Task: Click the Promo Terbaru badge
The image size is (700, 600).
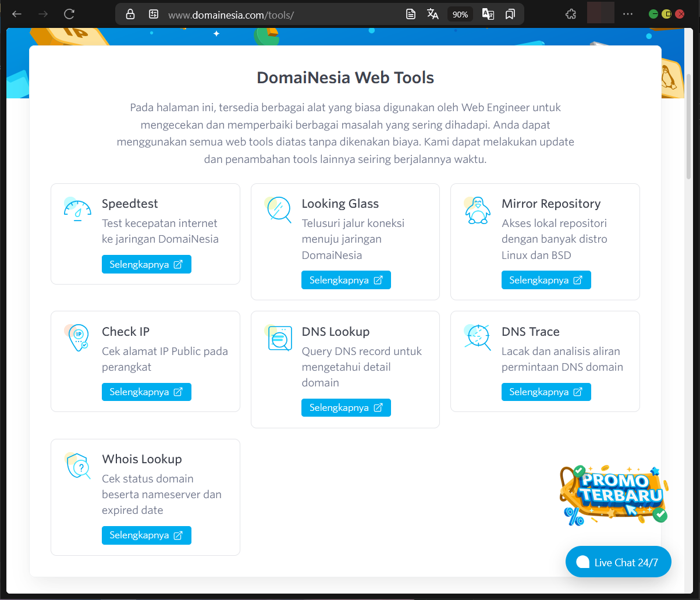Action: (x=614, y=495)
